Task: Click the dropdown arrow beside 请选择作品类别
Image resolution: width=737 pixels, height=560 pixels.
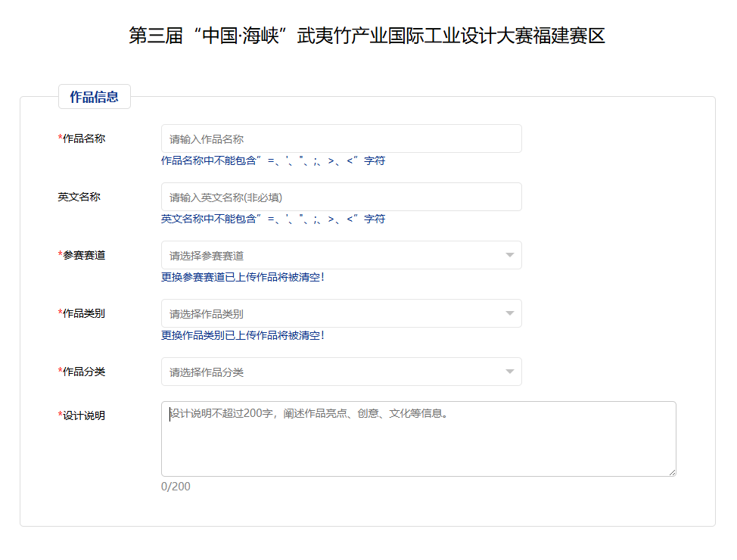Action: [x=511, y=313]
